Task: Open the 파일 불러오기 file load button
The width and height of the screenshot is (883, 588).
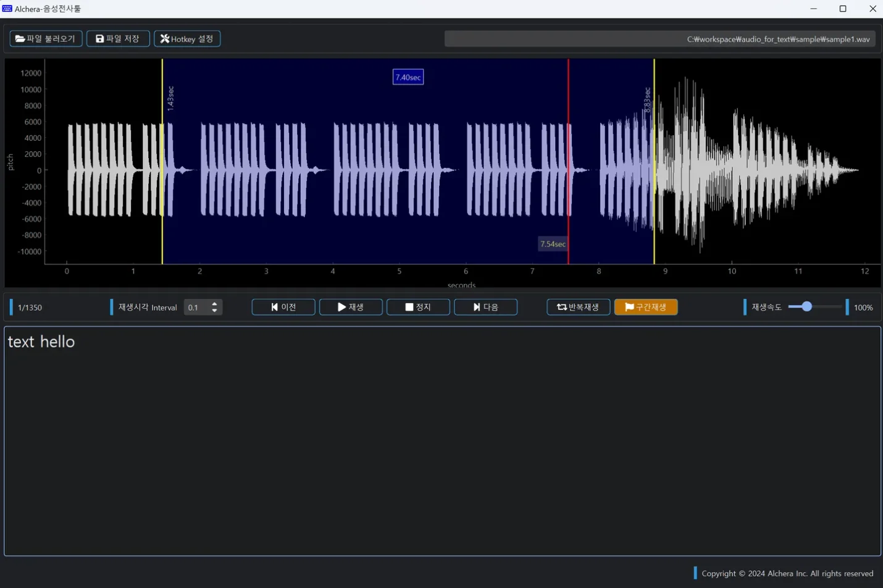Action: pyautogui.click(x=46, y=39)
